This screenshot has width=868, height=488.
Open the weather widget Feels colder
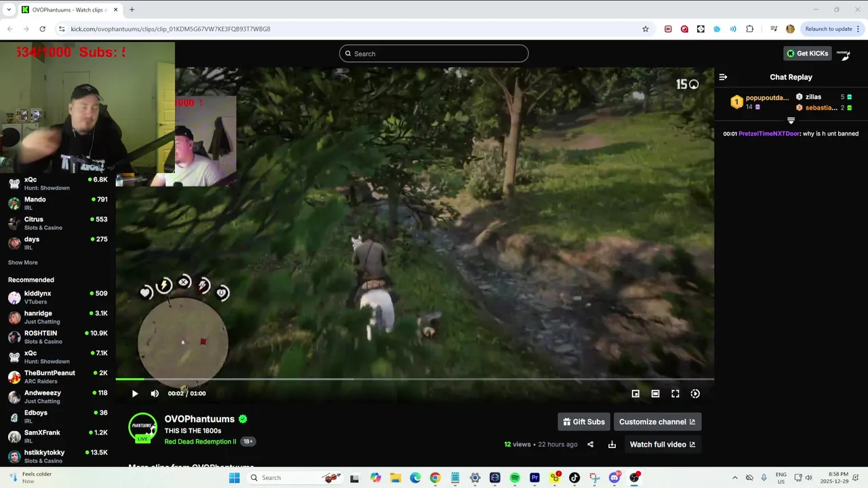31,478
